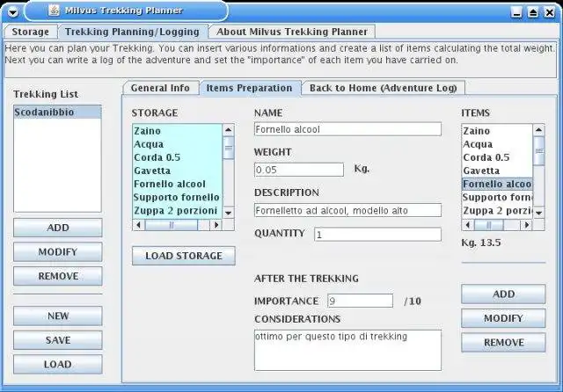The width and height of the screenshot is (563, 392).
Task: Select the Items Preparation sub-tab
Action: 249,88
